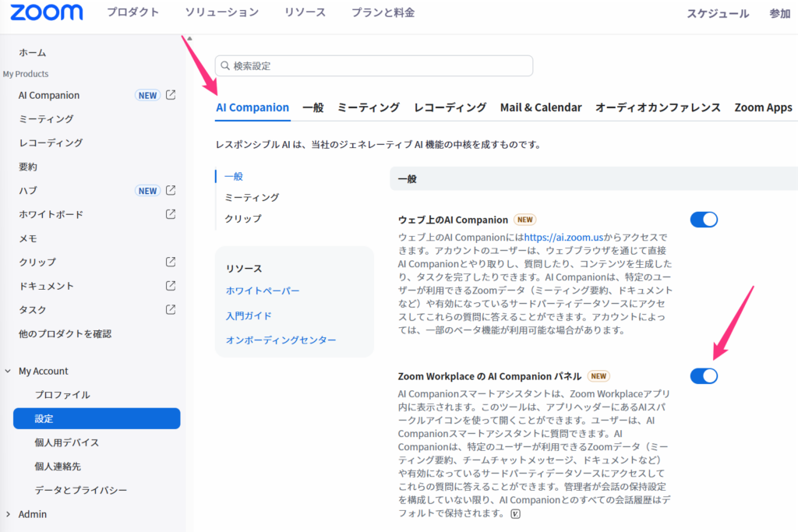Click the external link icon beside ホワイトボード
This screenshot has height=532, width=798.
(171, 214)
